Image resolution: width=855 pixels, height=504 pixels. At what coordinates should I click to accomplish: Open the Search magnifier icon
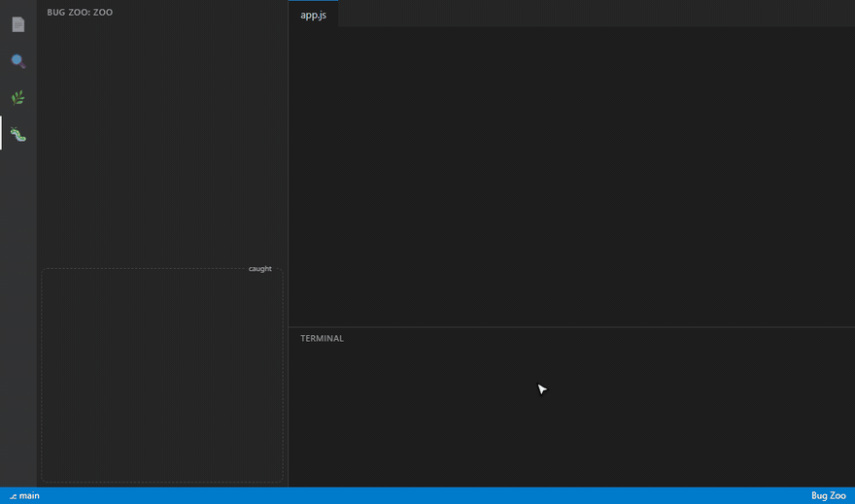coord(18,61)
